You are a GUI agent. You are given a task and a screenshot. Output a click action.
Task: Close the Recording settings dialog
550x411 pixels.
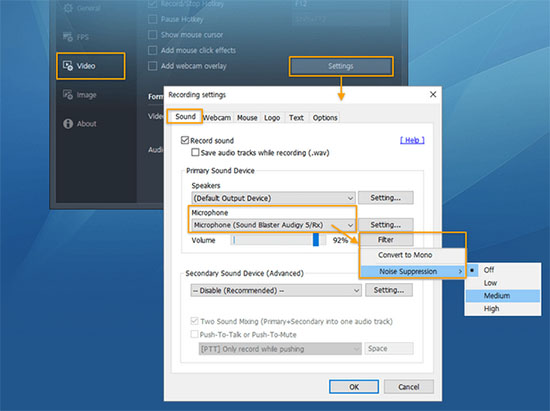pyautogui.click(x=433, y=94)
